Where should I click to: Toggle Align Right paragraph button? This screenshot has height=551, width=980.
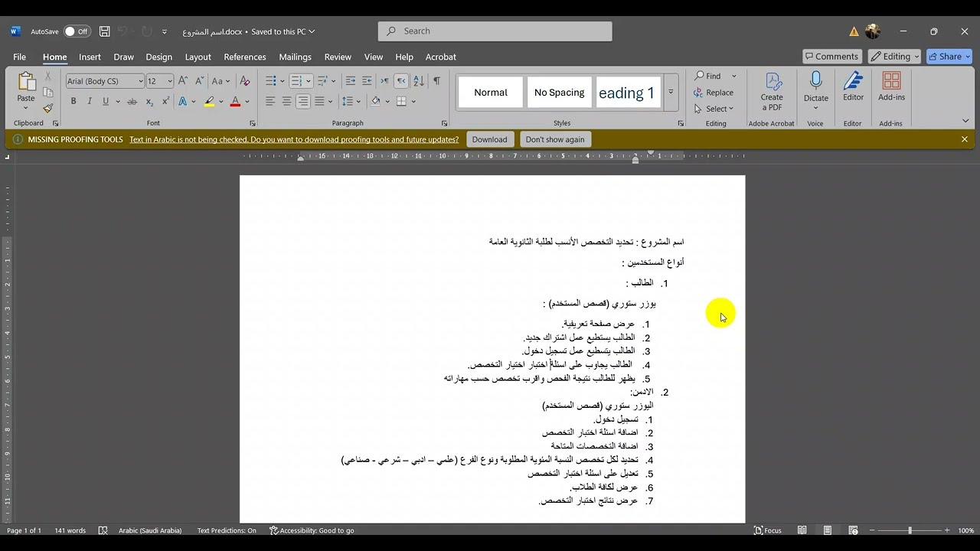tap(303, 101)
